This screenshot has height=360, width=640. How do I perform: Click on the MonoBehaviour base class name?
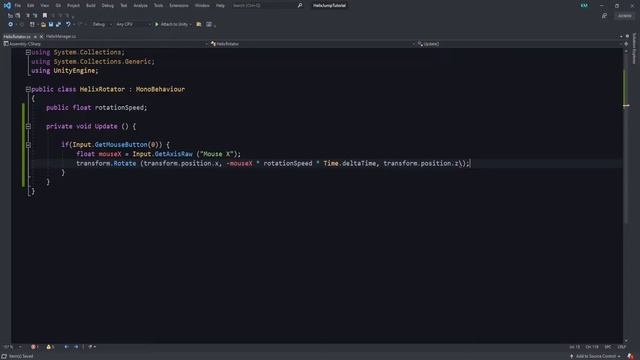tap(160, 89)
